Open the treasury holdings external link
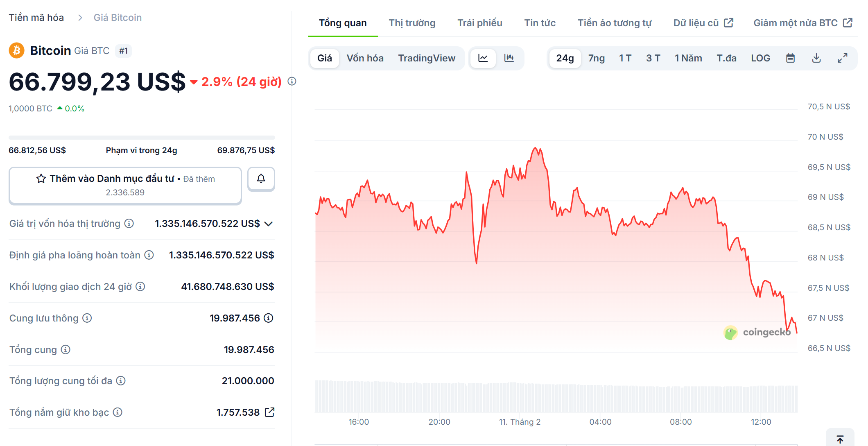Image resolution: width=868 pixels, height=446 pixels. point(270,412)
